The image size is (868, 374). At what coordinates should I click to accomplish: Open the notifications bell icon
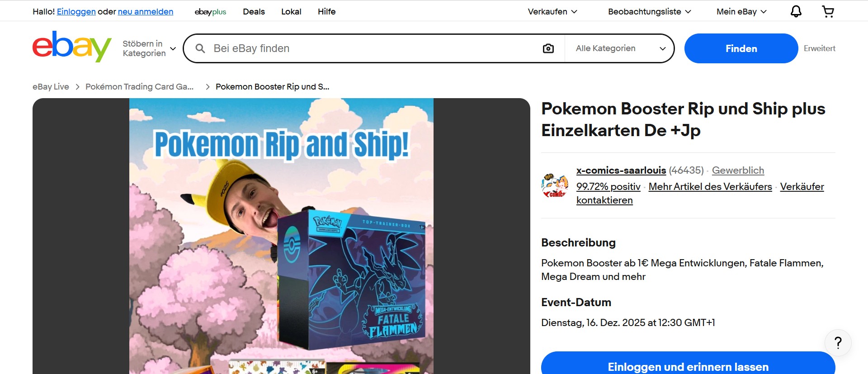pyautogui.click(x=796, y=11)
